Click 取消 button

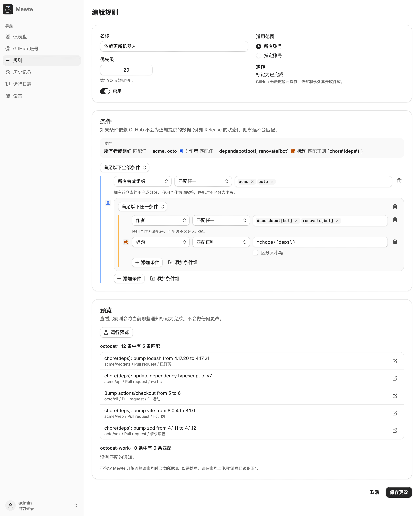pos(375,492)
